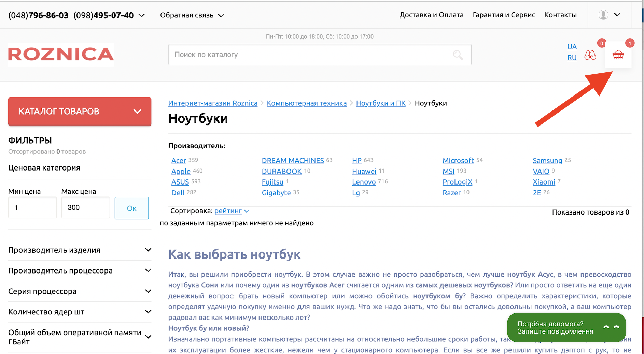The height and width of the screenshot is (354, 644).
Task: Click the ROZNICA logo
Action: pyautogui.click(x=61, y=54)
